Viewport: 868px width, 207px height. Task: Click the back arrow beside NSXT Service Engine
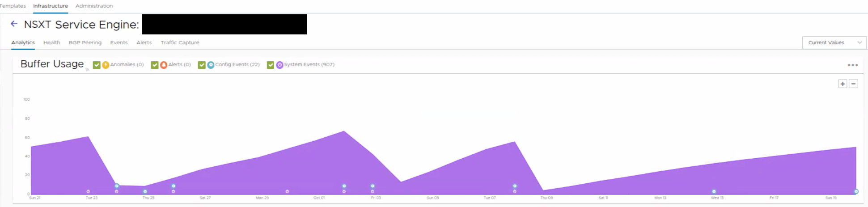pyautogui.click(x=14, y=24)
